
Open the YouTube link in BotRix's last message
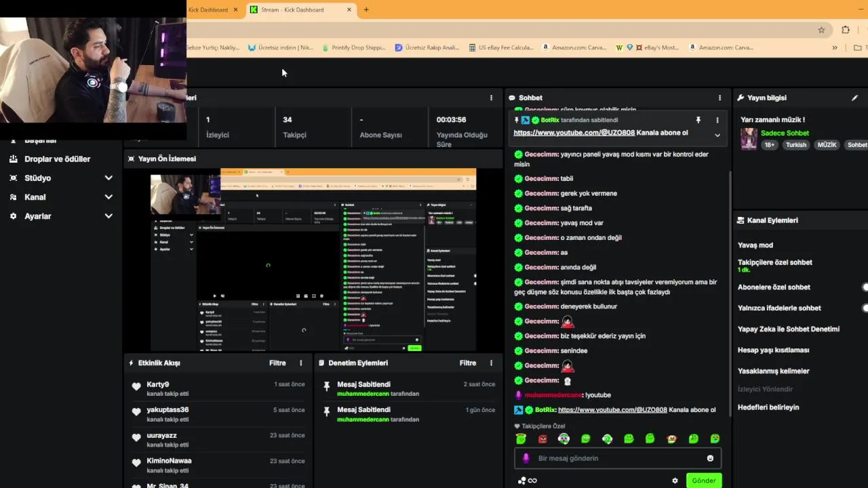point(612,409)
